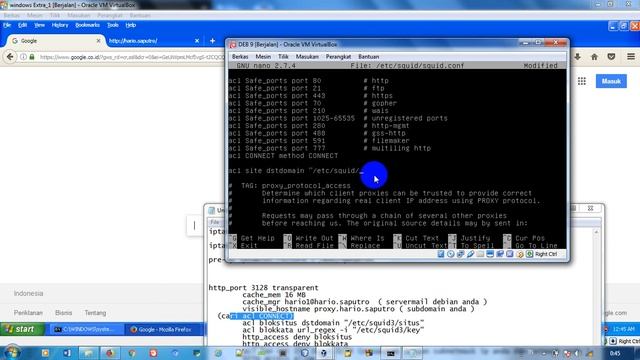Click mouse integration icon in DEB 9 statusbar
This screenshot has width=640, height=360.
pyautogui.click(x=520, y=254)
